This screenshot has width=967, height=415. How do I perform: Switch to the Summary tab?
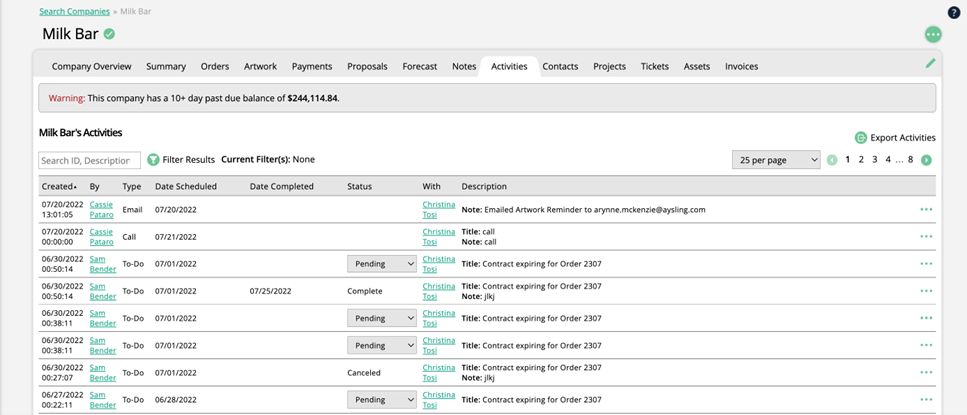pos(166,67)
